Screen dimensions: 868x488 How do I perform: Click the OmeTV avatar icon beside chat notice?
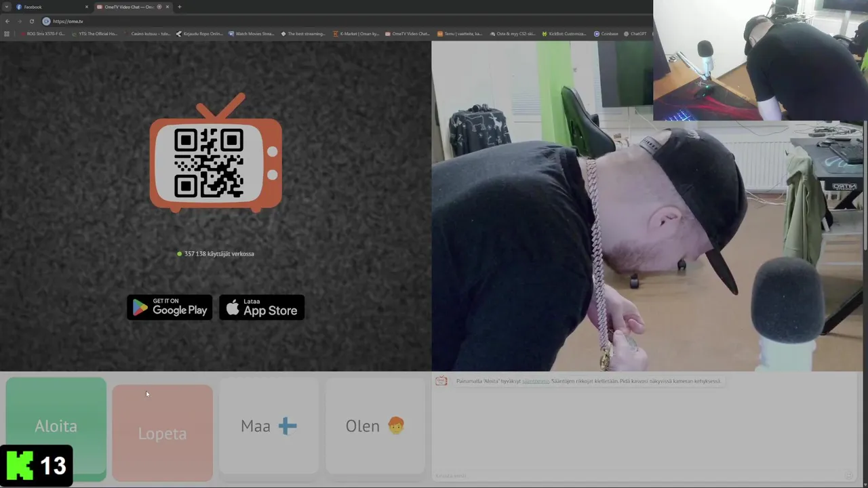(441, 381)
